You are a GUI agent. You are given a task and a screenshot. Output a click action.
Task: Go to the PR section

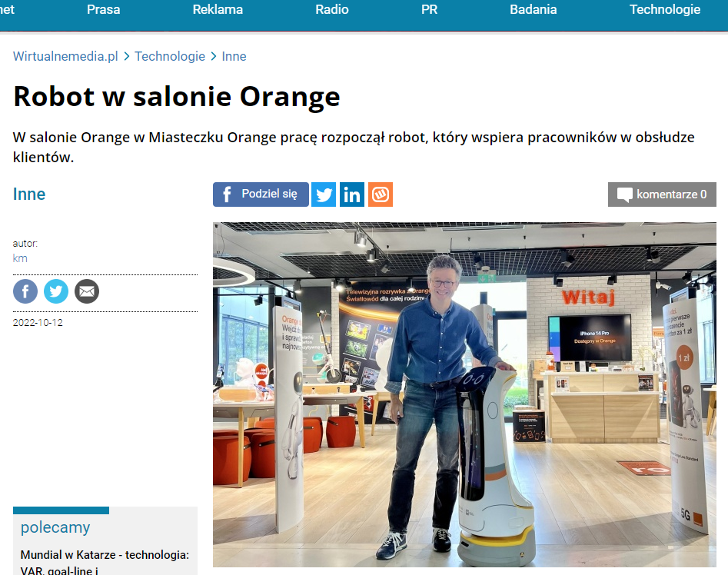pos(430,9)
